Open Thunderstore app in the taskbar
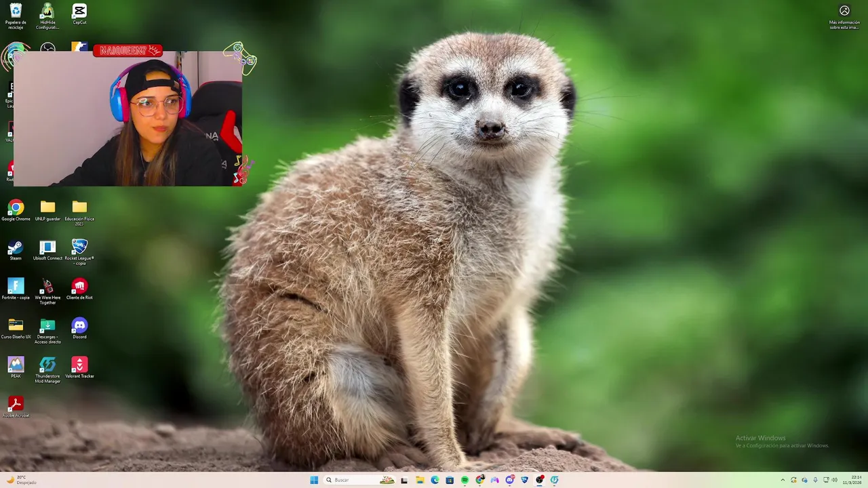 (x=555, y=480)
